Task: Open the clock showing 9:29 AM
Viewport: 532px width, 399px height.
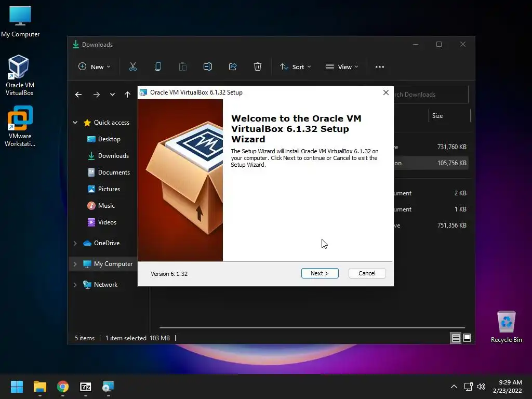Action: click(507, 387)
